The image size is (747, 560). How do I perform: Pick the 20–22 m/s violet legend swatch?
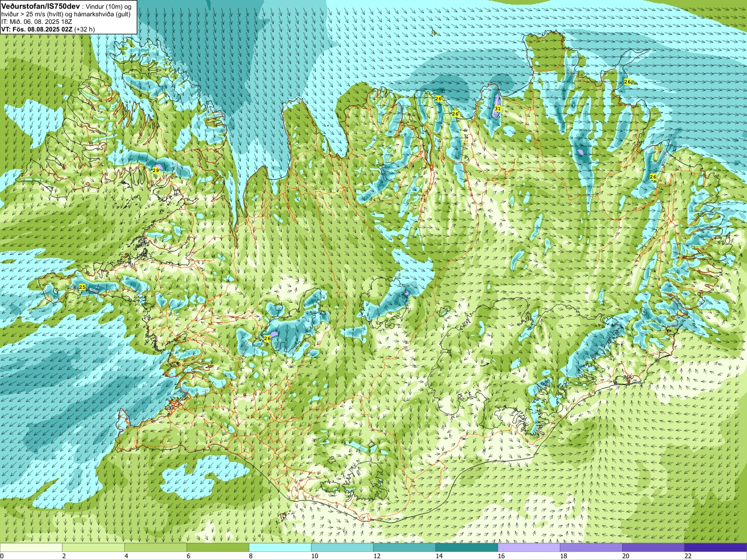tap(654, 548)
